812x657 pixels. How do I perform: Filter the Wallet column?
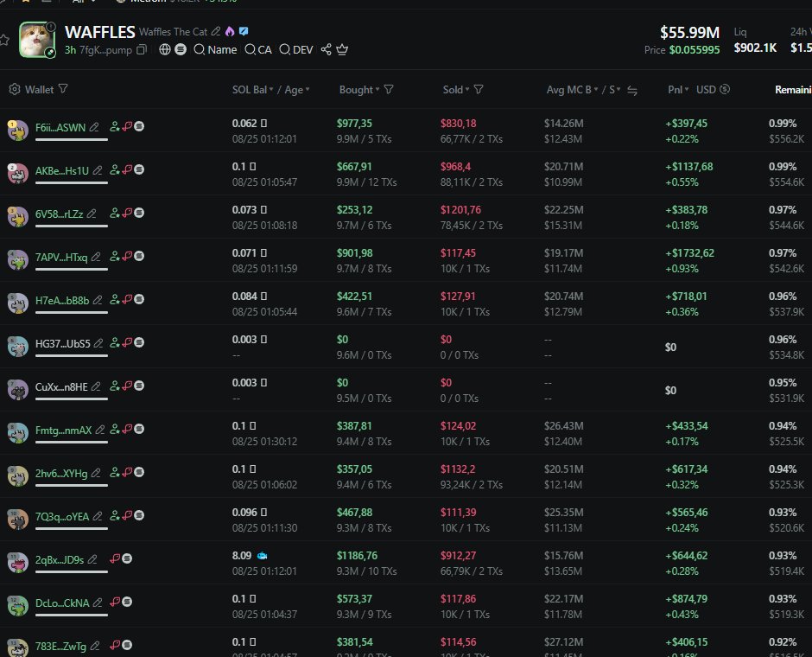63,89
